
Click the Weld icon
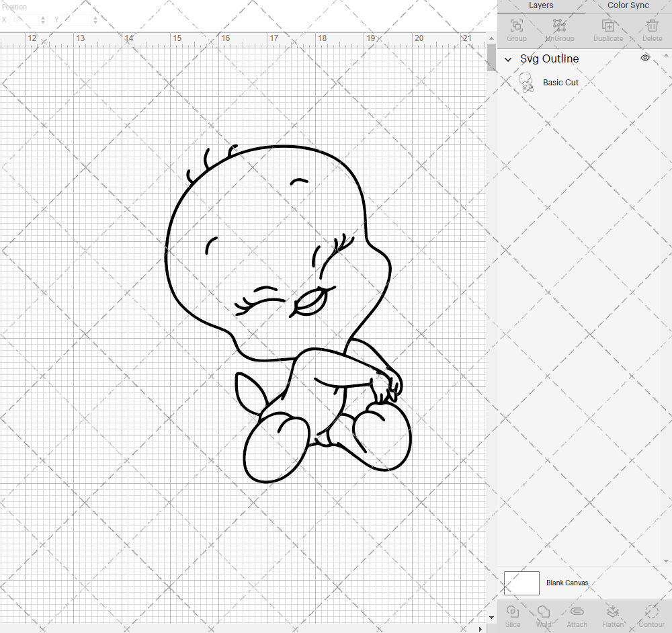point(544,615)
